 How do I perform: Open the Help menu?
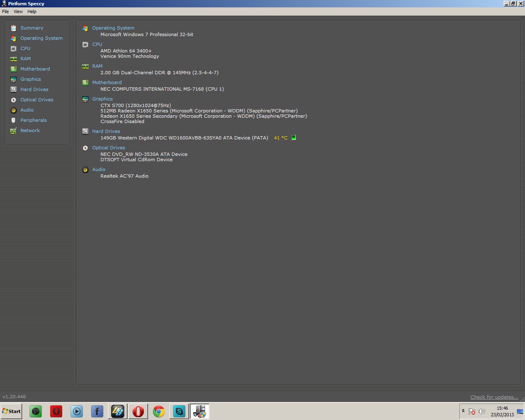pos(32,11)
